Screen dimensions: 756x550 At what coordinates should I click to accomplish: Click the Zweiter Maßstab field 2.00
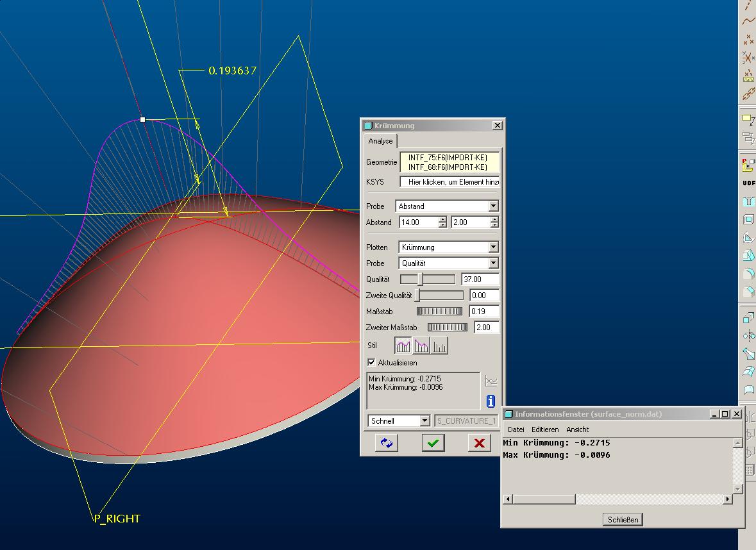487,328
